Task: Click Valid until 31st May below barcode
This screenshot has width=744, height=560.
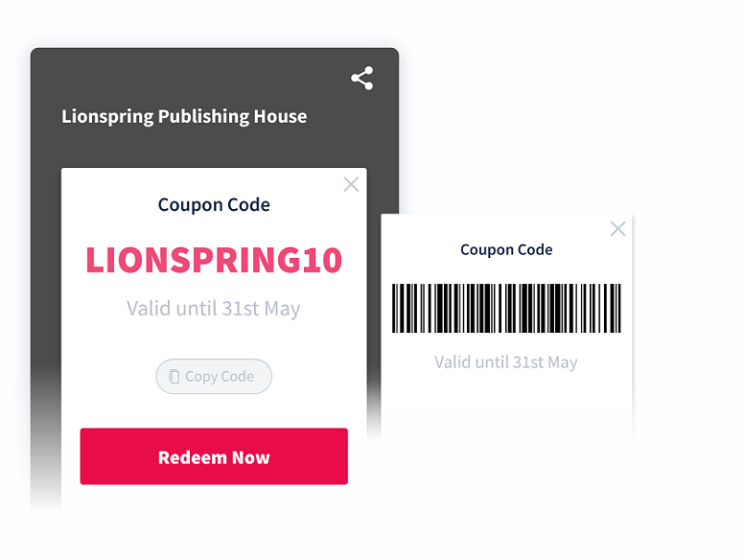Action: (506, 362)
